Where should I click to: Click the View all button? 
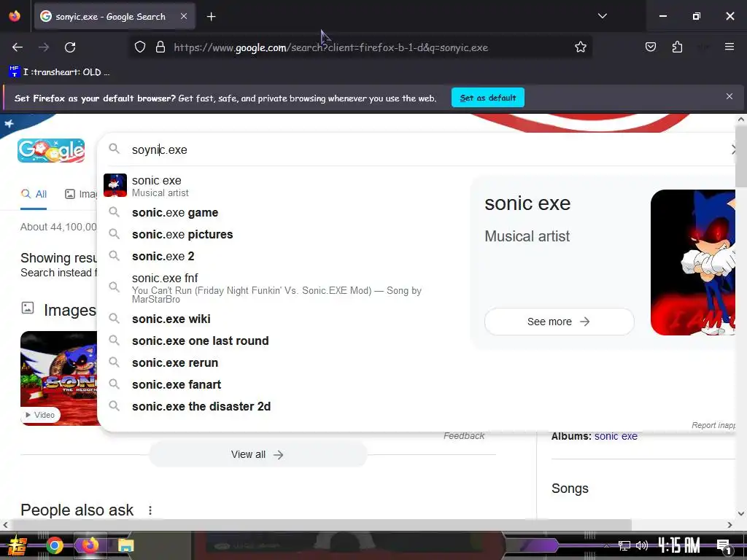tap(258, 455)
